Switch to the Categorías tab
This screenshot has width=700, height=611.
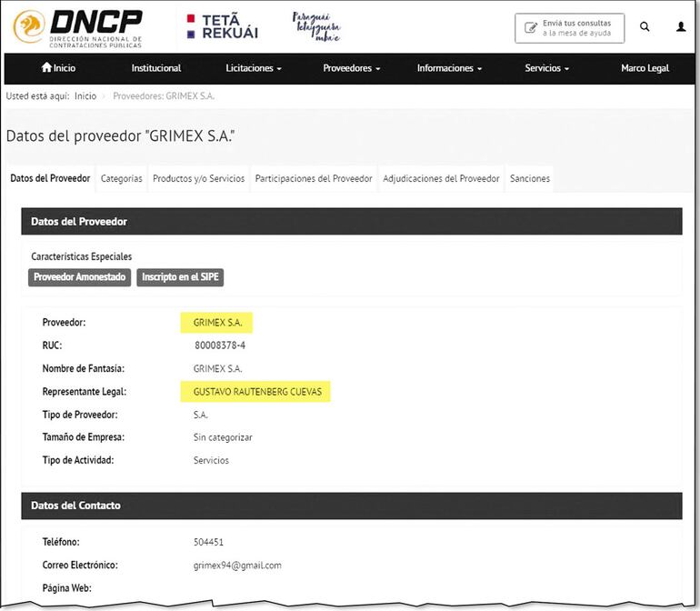[122, 178]
